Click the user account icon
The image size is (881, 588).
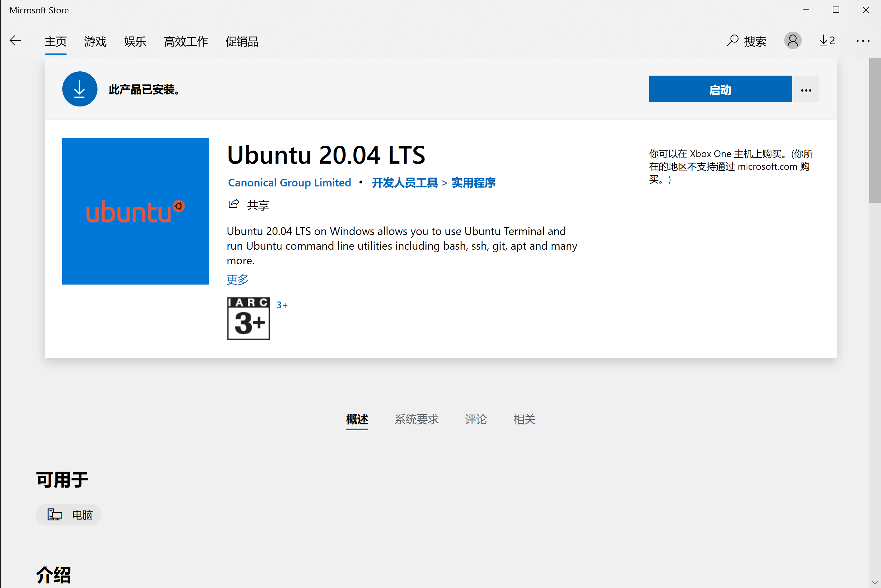click(x=792, y=40)
